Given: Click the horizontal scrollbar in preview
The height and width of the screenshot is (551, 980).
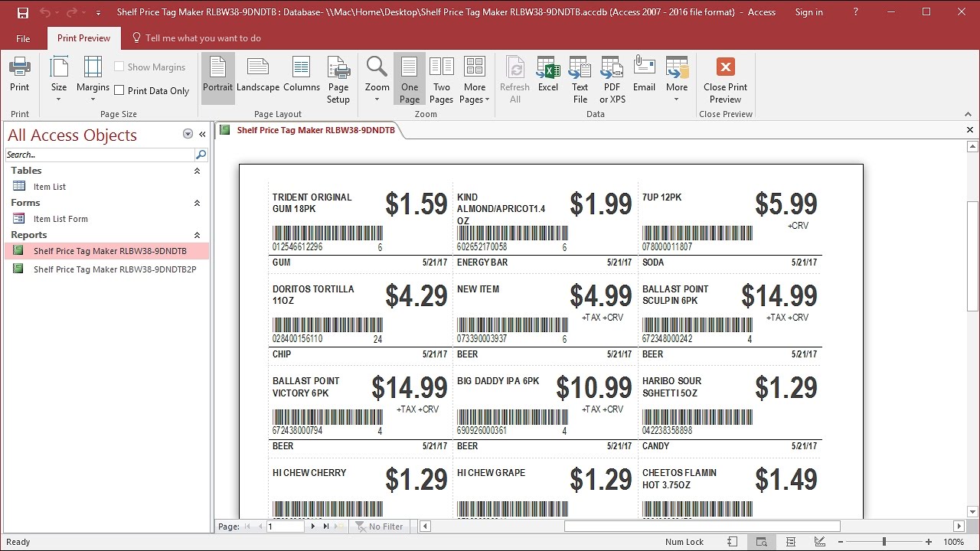Looking at the screenshot, I should (702, 527).
